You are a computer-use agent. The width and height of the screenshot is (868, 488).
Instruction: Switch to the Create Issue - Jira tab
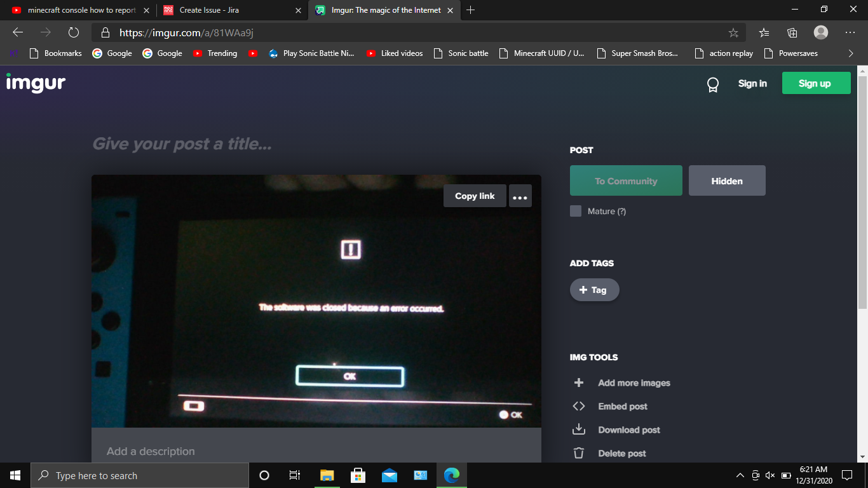(x=232, y=10)
